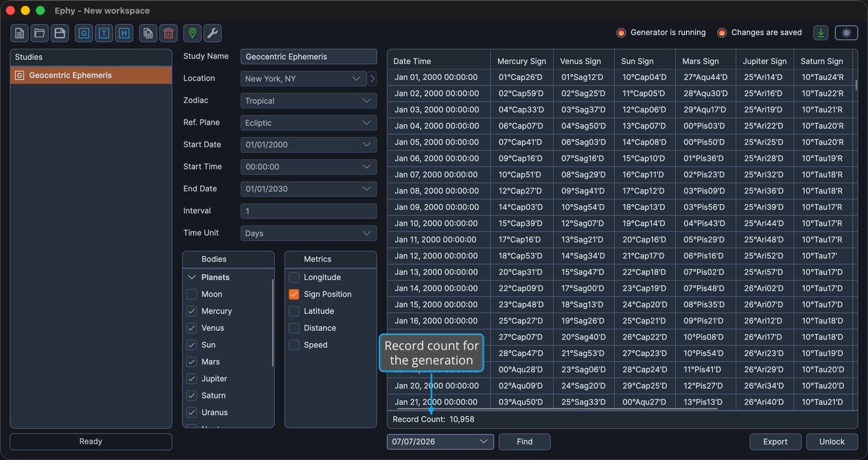Delete study using the red trash icon
This screenshot has width=868, height=460.
click(x=168, y=33)
